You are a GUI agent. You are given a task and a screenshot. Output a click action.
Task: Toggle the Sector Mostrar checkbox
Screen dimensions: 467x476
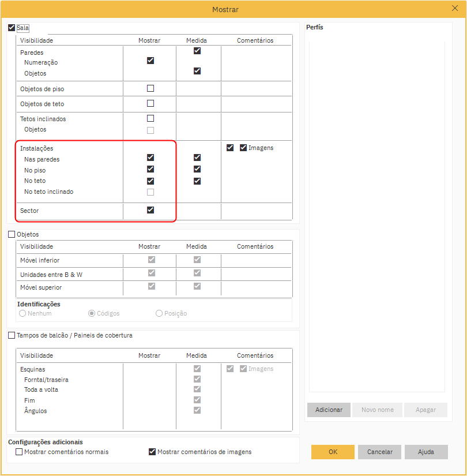pos(150,210)
